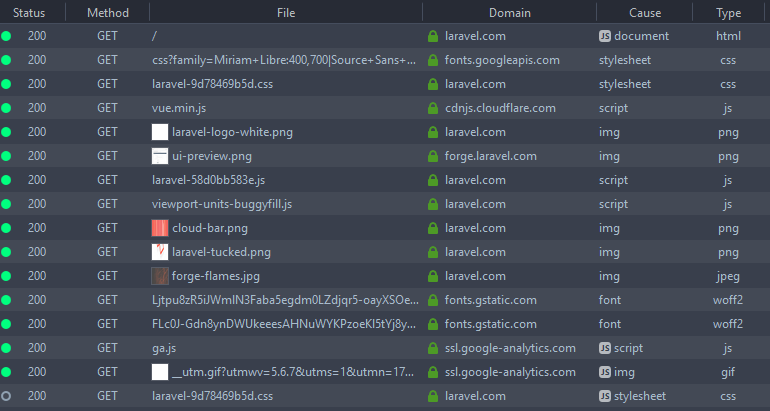Select the vue.min.js request
The image size is (770, 411).
coord(179,108)
